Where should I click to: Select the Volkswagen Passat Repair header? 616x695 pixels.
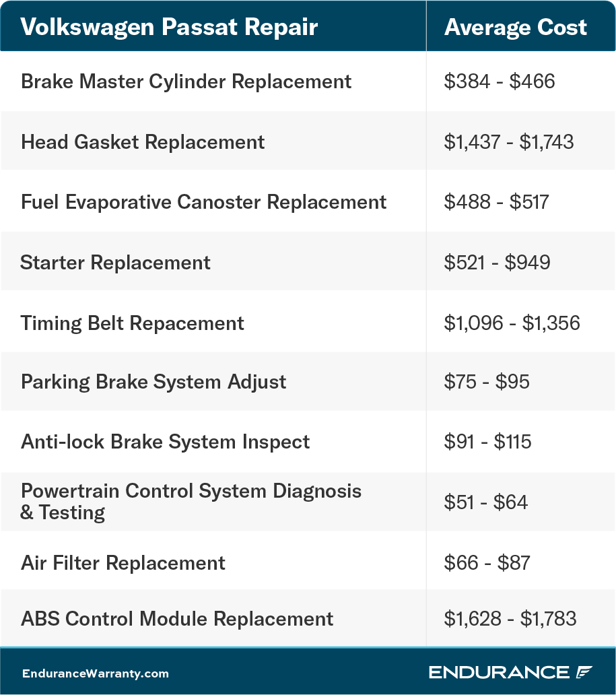(169, 27)
